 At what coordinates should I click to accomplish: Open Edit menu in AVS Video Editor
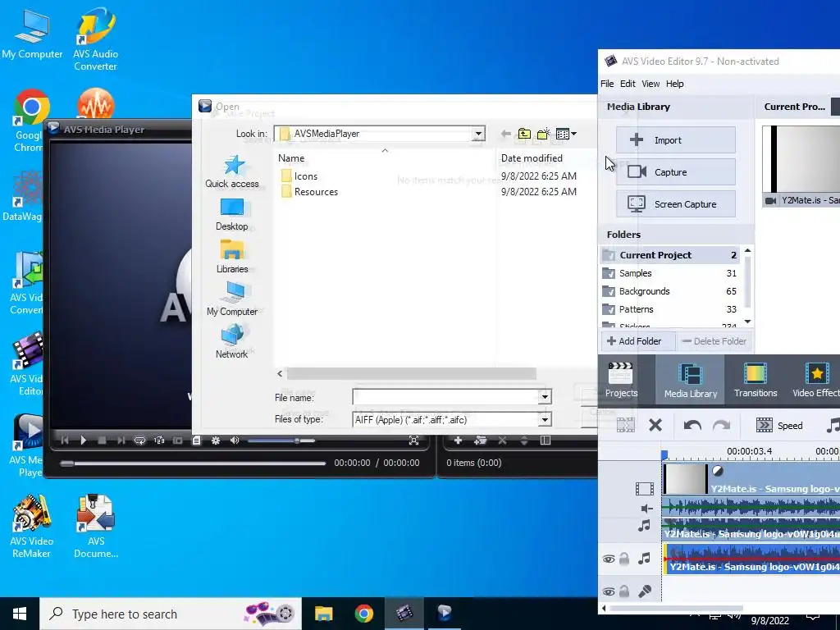(x=628, y=84)
